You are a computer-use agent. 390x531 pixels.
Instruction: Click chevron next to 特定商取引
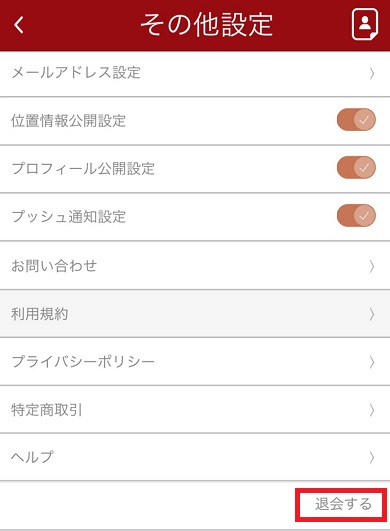click(372, 410)
